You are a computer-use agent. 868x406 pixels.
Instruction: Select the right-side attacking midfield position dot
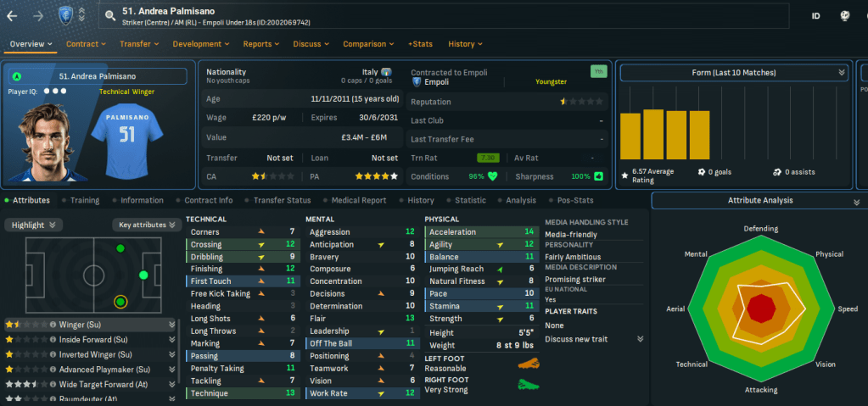(x=143, y=275)
